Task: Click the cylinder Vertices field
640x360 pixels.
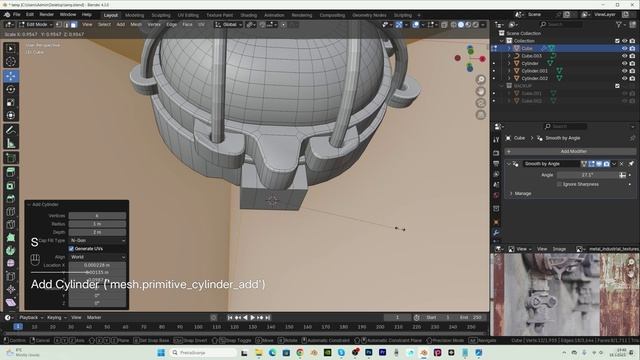Action: coord(98,216)
